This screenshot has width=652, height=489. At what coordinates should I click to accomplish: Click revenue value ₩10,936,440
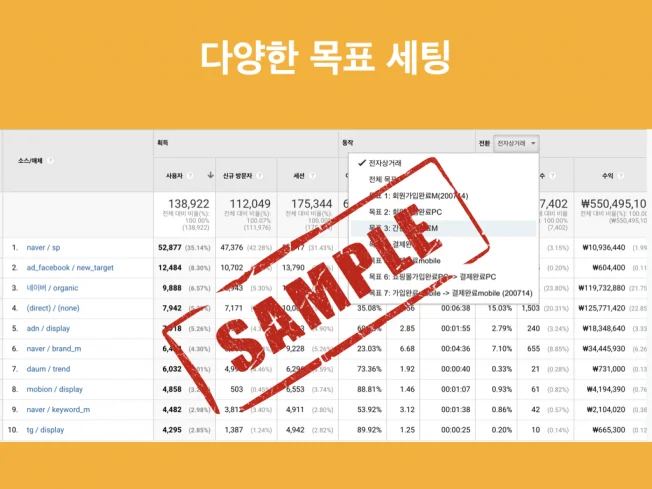pos(604,247)
